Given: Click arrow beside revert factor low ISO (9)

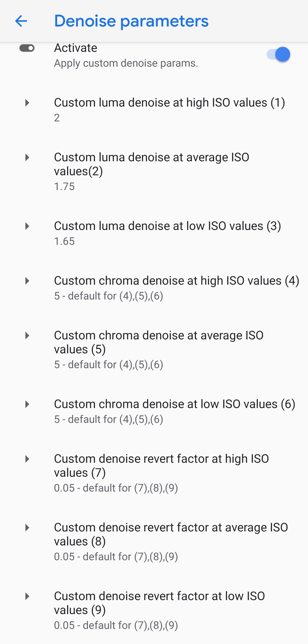Looking at the screenshot, I should point(27,596).
